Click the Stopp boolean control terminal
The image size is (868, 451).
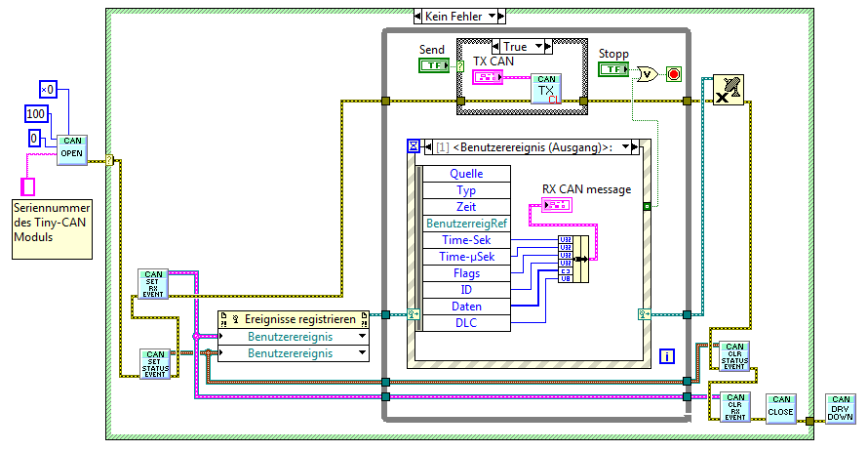pos(613,69)
